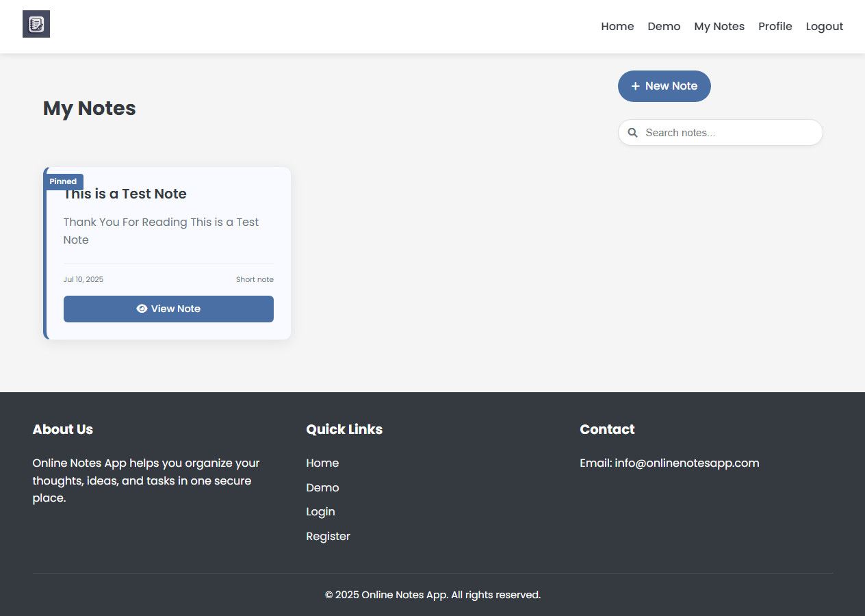Open Demo in the top navigation
The width and height of the screenshot is (865, 616).
point(664,27)
